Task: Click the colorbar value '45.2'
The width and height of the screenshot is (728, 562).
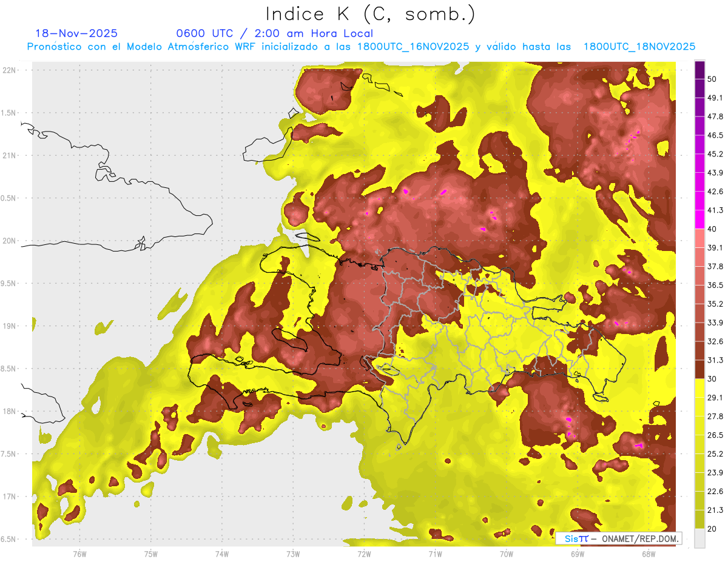Action: 715,154
